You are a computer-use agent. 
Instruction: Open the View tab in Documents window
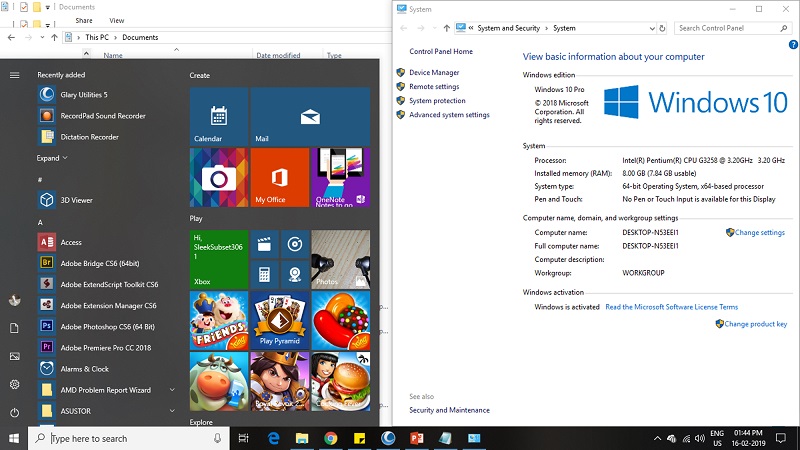tap(116, 20)
